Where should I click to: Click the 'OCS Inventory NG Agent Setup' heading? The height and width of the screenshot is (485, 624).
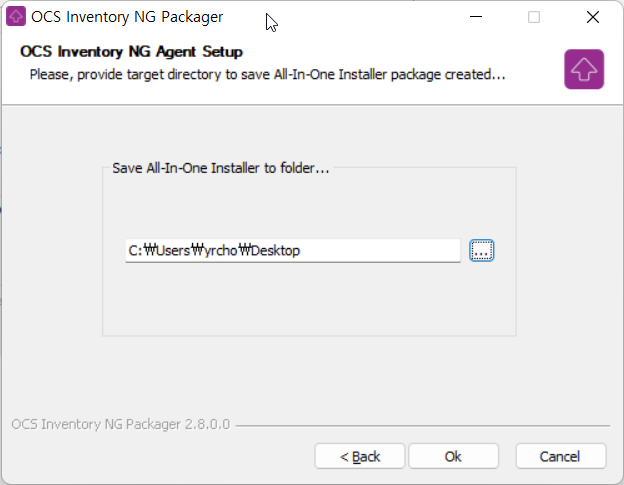click(x=131, y=52)
